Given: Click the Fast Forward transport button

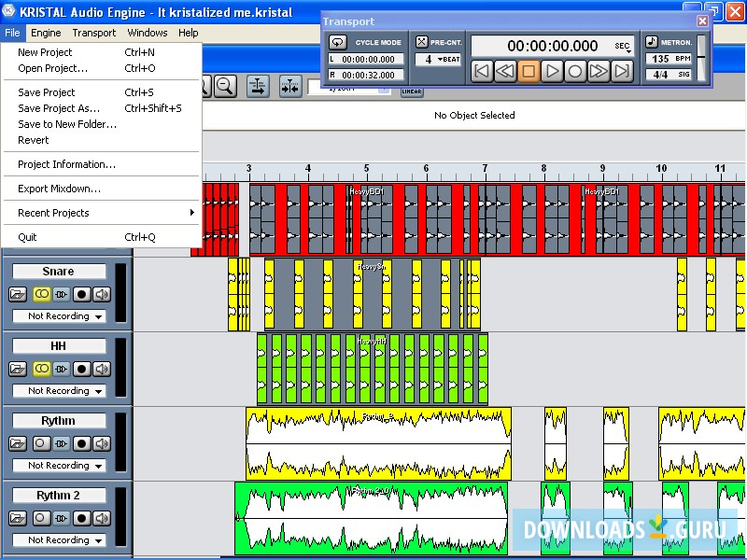Looking at the screenshot, I should 599,71.
